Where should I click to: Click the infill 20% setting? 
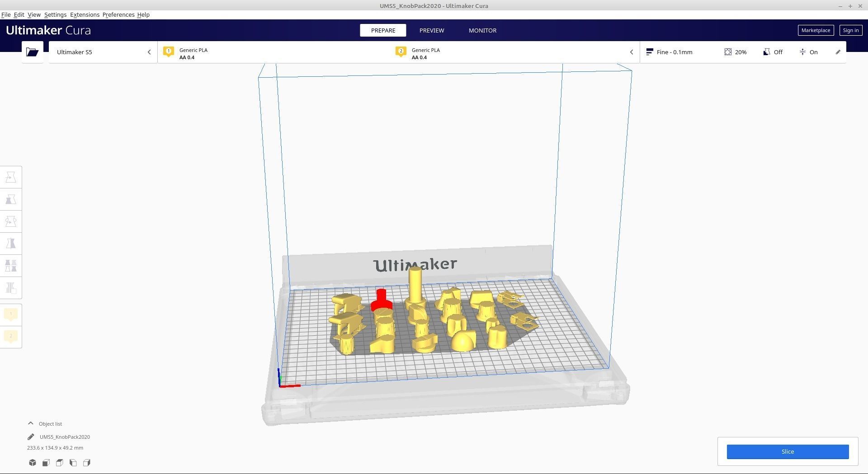[736, 52]
